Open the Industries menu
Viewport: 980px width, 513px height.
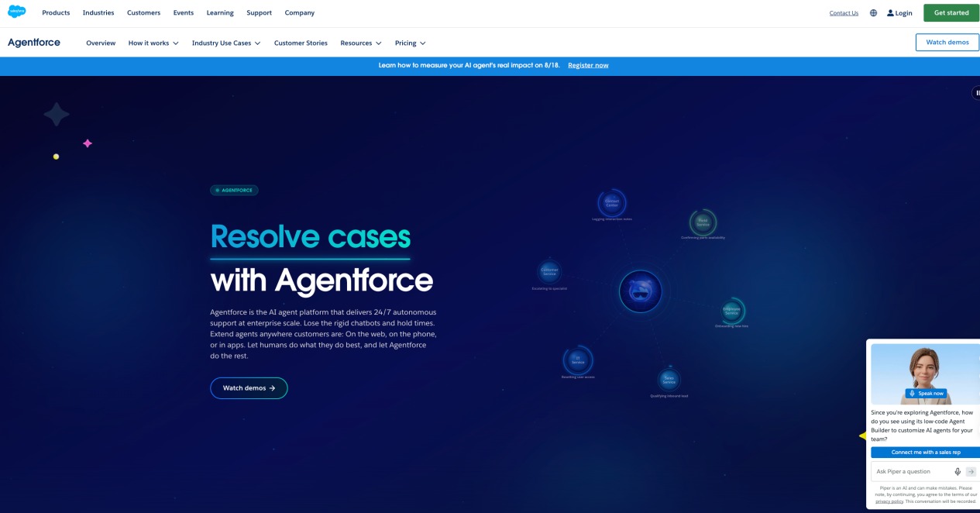tap(98, 13)
